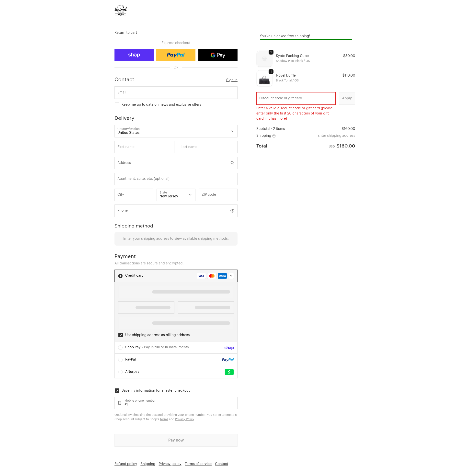Viewport: 466px width, 476px height.
Task: Click the phone field help icon
Action: 232,211
